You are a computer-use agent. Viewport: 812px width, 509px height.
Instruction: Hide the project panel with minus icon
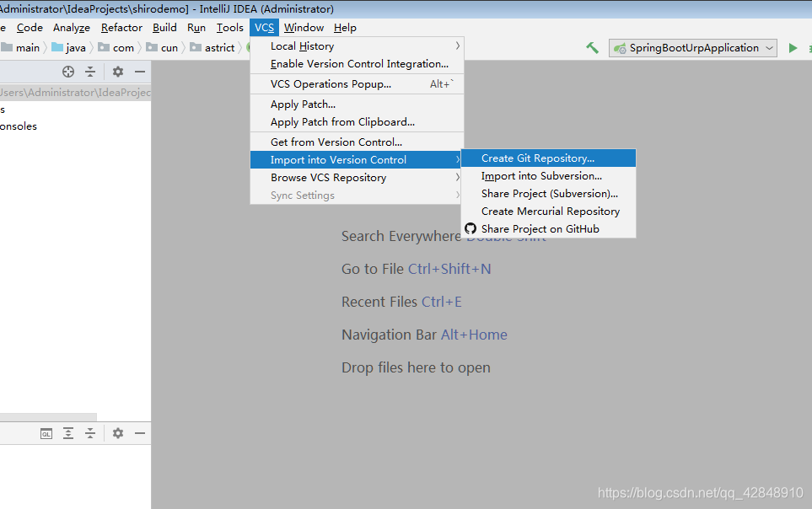tap(140, 72)
